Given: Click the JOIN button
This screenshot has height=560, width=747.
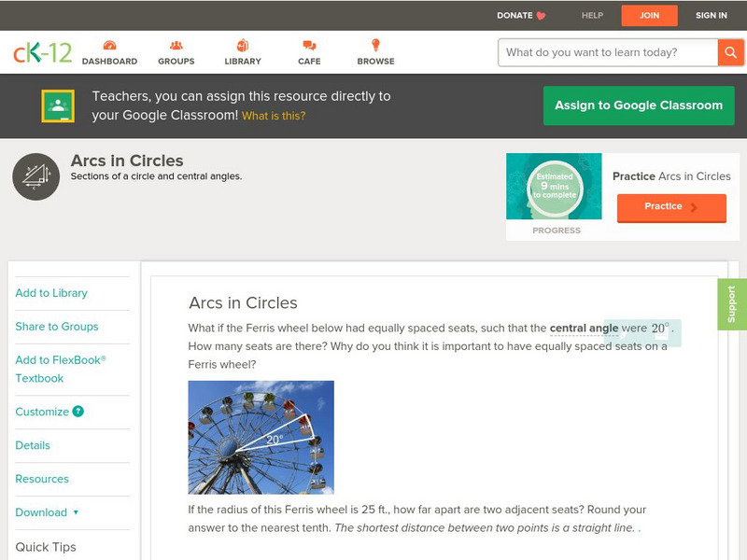Looking at the screenshot, I should pyautogui.click(x=649, y=16).
